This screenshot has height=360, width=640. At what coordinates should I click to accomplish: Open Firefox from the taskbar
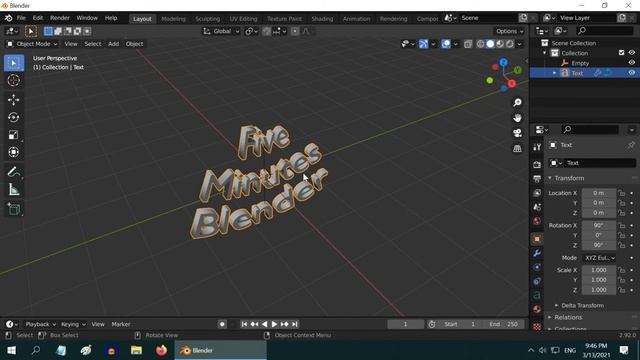pyautogui.click(x=162, y=350)
